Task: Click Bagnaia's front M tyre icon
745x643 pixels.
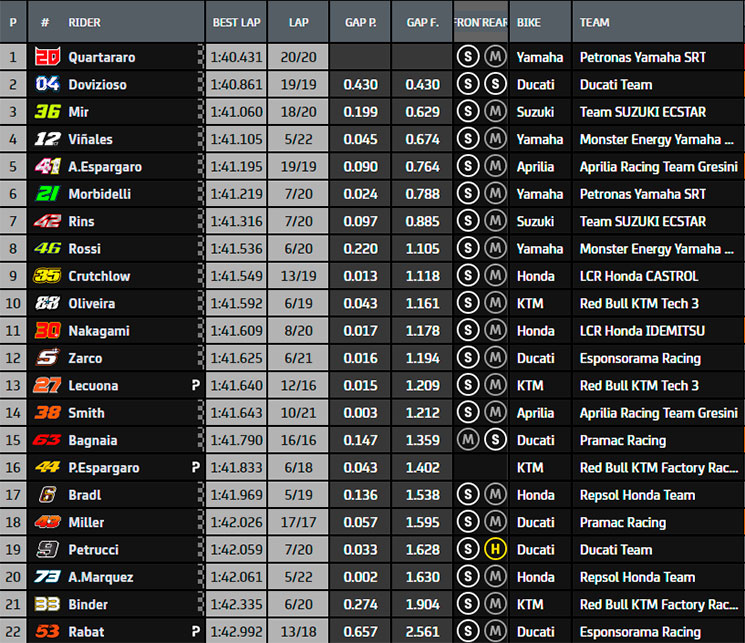Action: click(466, 440)
